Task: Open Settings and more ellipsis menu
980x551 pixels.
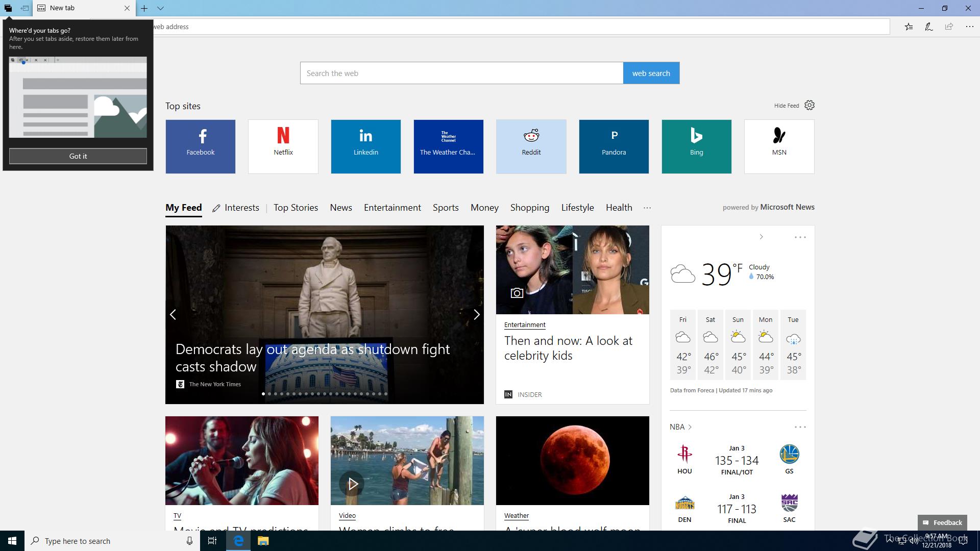Action: pos(969,27)
